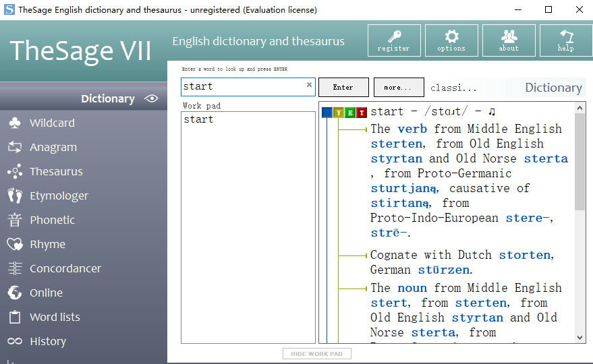The image size is (593, 364).
Task: Select Wildcard in the sidebar
Action: 52,123
